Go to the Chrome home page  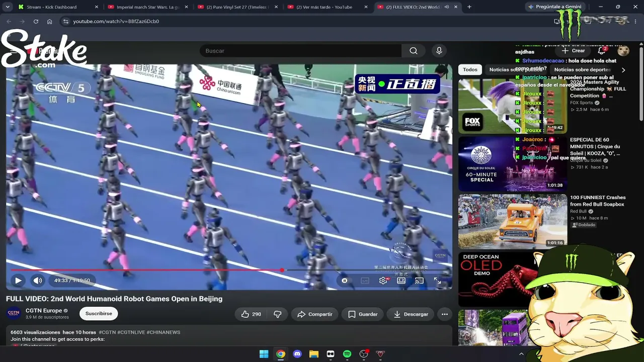[x=49, y=22]
